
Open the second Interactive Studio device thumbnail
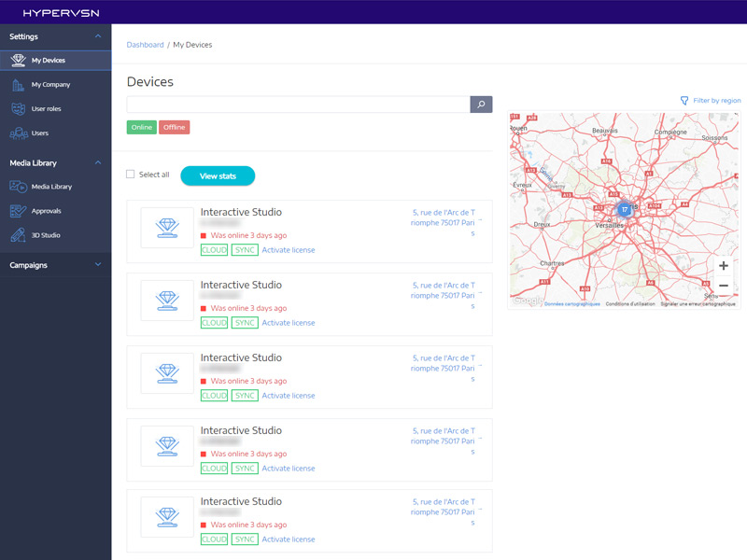click(167, 301)
